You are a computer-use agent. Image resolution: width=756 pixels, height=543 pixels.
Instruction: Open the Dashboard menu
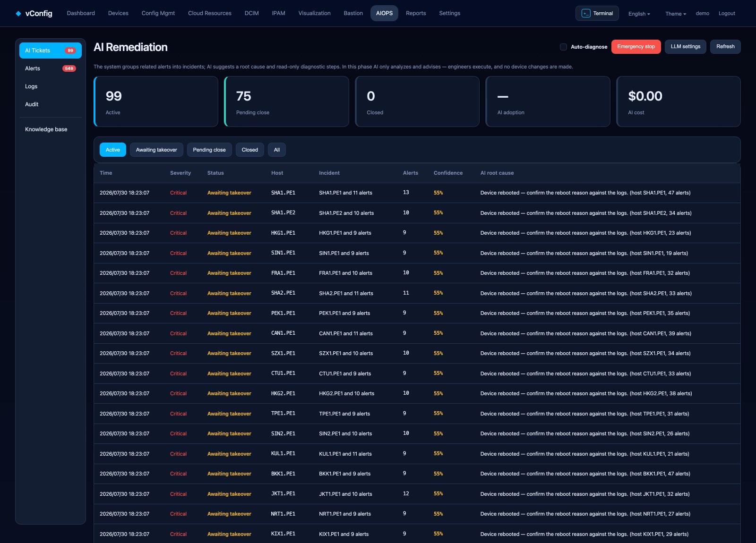tap(81, 13)
